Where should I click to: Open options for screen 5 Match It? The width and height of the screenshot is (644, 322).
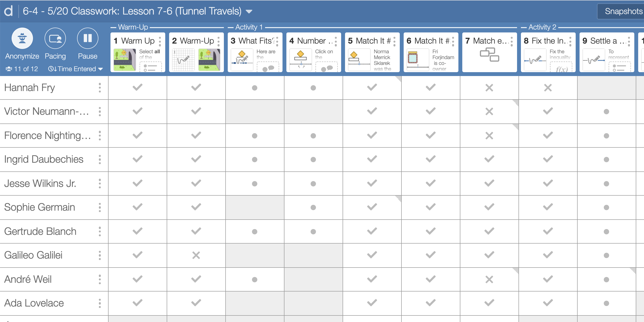coord(394,41)
